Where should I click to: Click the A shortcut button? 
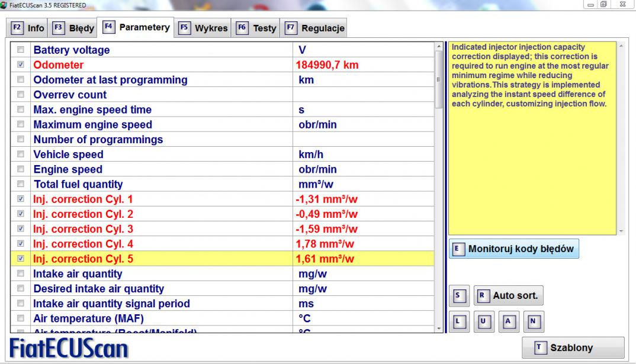click(x=508, y=321)
